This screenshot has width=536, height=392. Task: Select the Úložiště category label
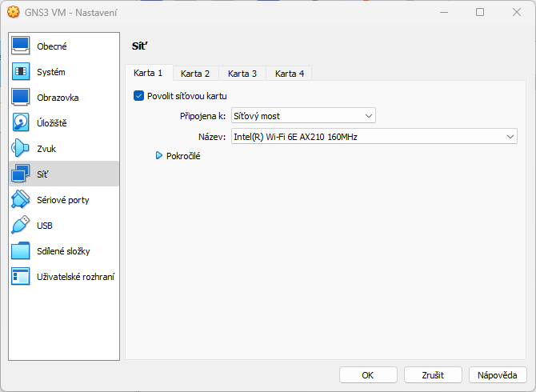[x=52, y=123]
